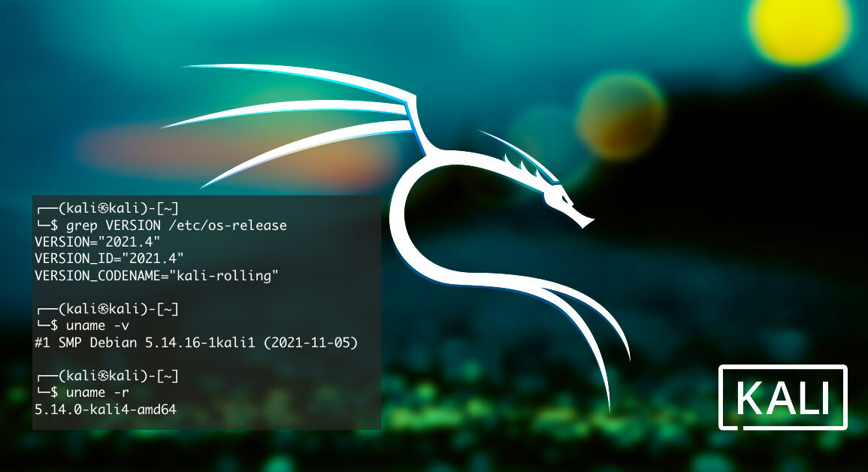Click the VERSION_CODENAME="kali-rolling" line

[156, 275]
